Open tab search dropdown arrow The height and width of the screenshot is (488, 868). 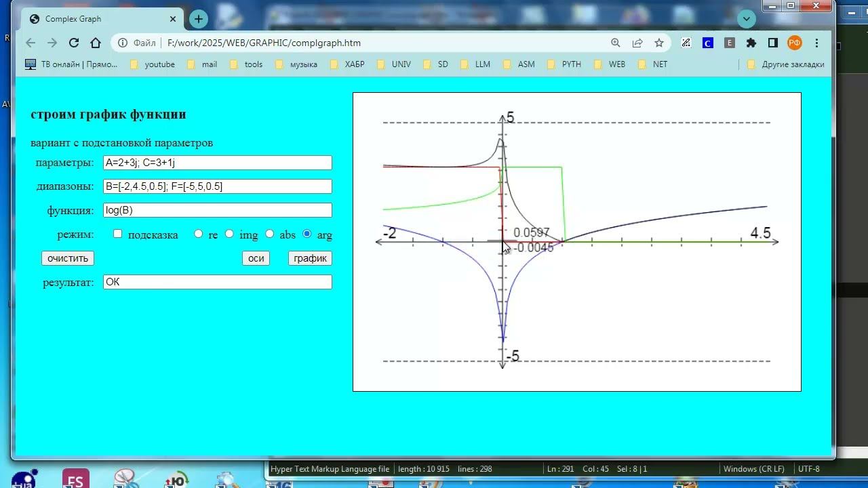pos(747,19)
